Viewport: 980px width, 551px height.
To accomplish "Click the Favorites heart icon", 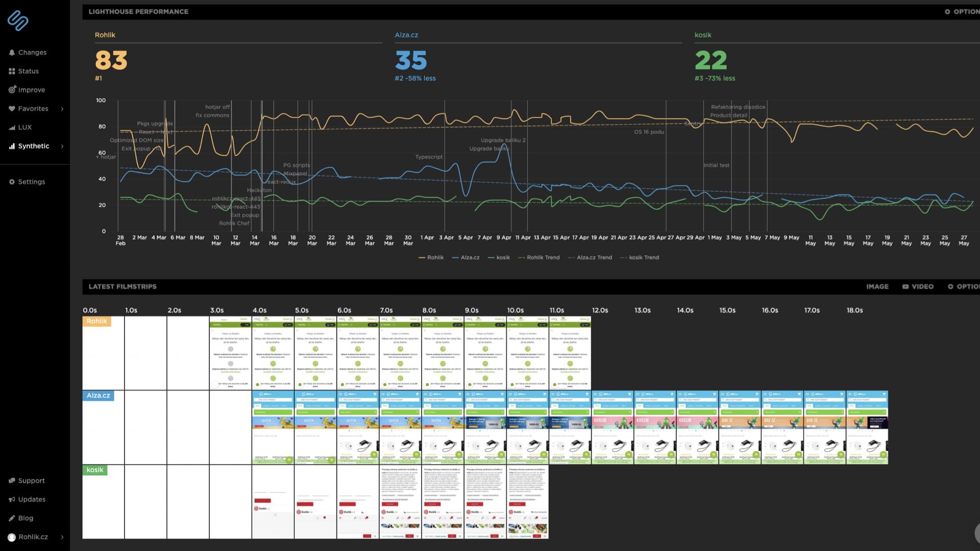I will 12,109.
